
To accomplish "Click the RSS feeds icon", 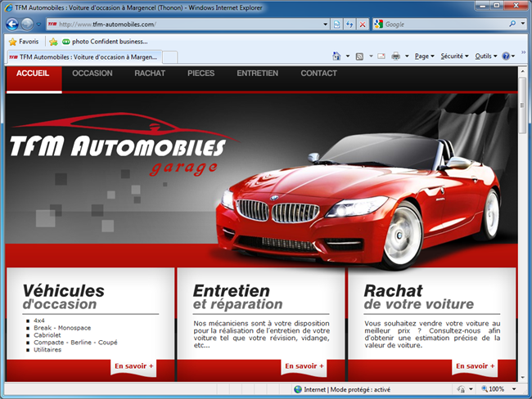I will 359,56.
